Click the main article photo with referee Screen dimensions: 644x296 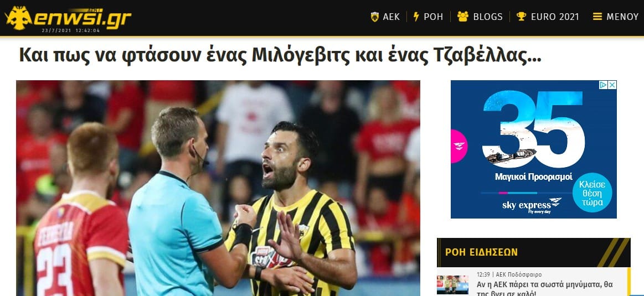[x=218, y=188]
